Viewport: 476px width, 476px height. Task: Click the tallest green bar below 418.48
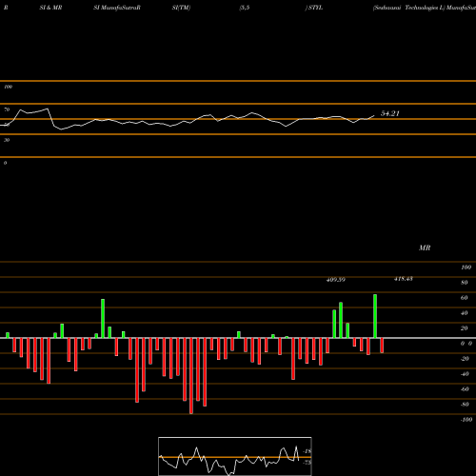point(375,316)
